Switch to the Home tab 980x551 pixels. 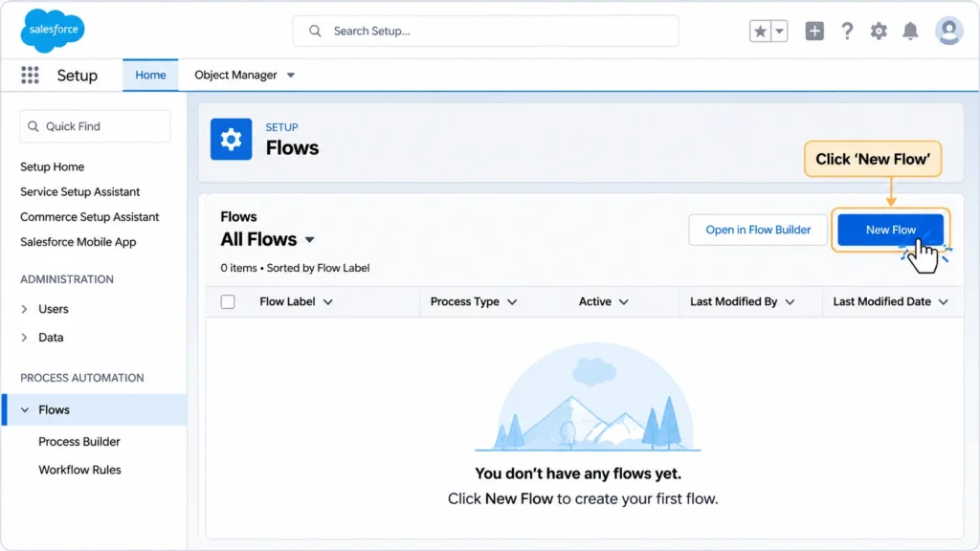tap(150, 75)
